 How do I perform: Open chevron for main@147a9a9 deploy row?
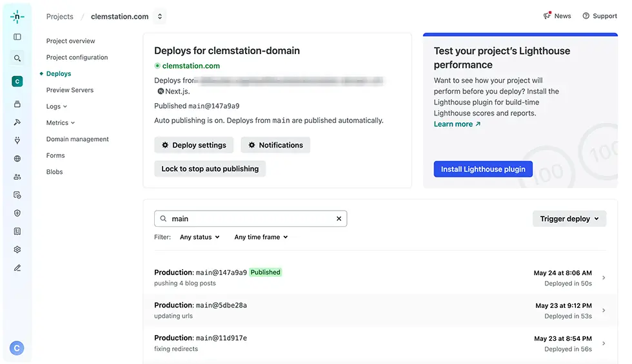tap(604, 278)
